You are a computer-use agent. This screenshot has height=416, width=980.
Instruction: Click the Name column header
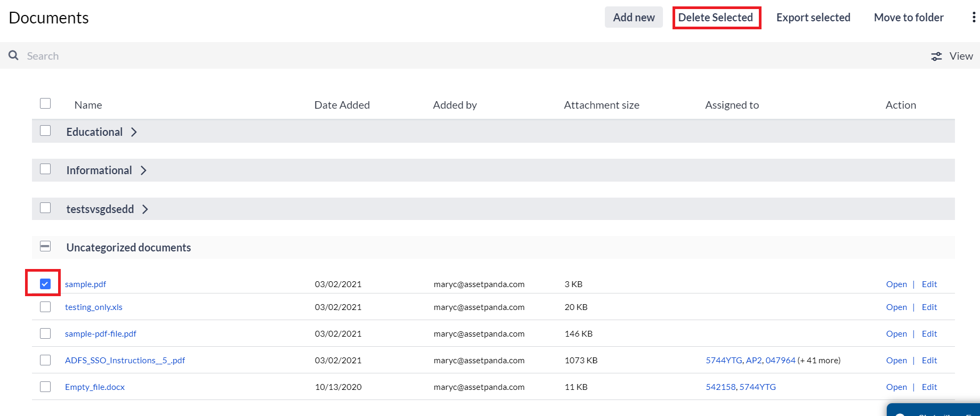[88, 105]
